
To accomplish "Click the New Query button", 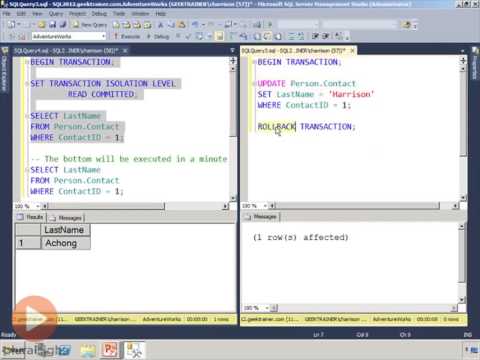I will click(90, 25).
